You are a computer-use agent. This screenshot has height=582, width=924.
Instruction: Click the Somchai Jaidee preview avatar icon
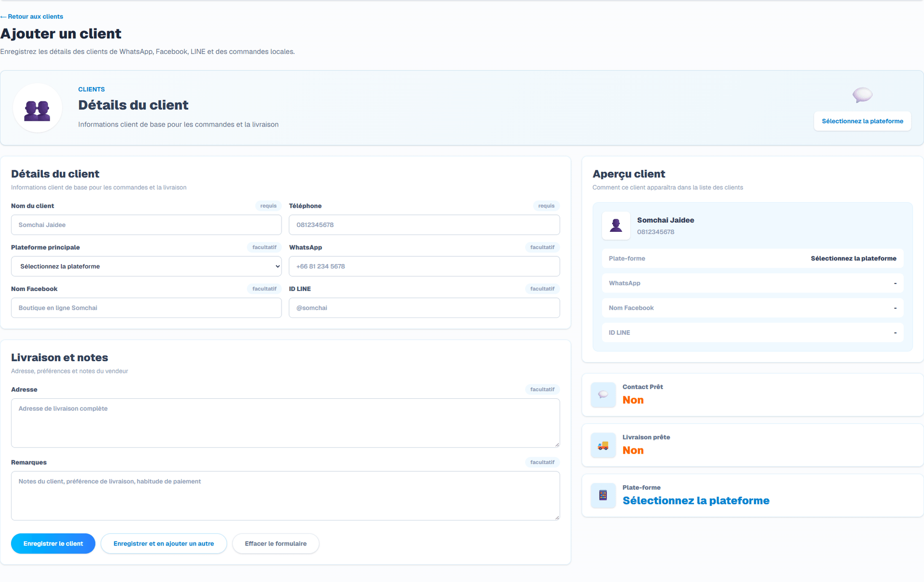pos(616,226)
